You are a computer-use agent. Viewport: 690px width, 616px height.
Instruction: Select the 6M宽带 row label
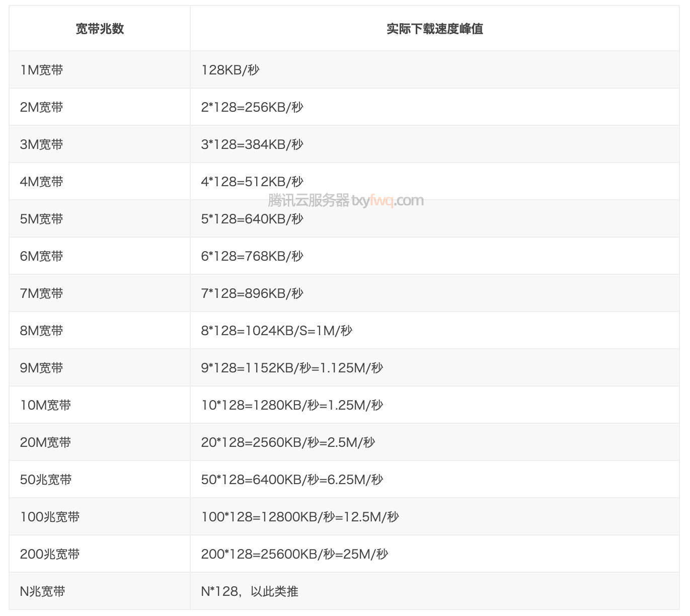(x=42, y=256)
